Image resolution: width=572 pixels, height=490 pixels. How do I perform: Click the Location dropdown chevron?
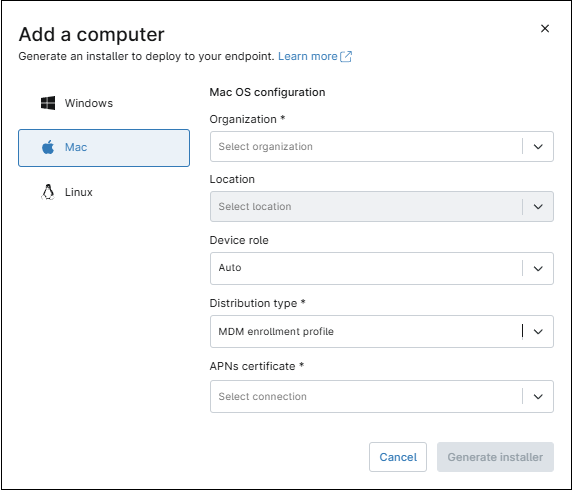click(538, 207)
